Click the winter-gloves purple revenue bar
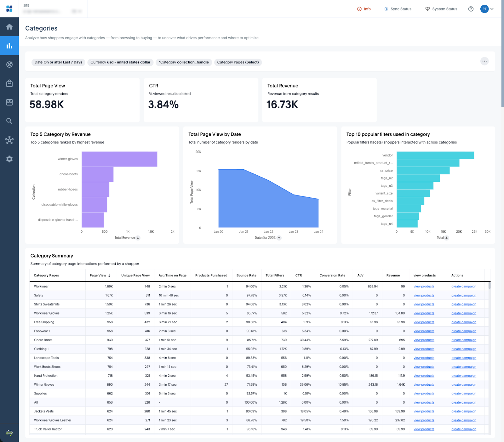 pyautogui.click(x=119, y=159)
